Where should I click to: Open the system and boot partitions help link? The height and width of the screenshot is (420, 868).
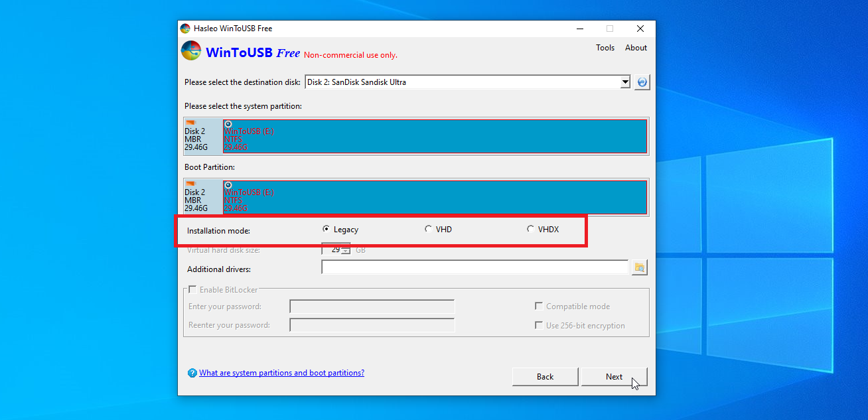pyautogui.click(x=281, y=373)
